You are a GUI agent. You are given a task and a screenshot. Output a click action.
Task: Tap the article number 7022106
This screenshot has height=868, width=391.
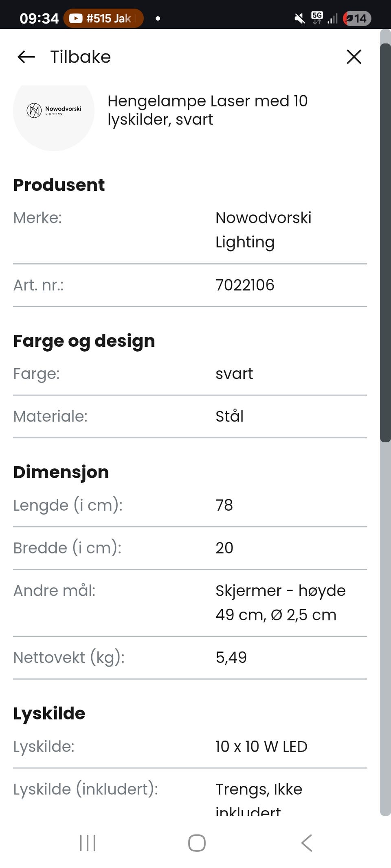pyautogui.click(x=245, y=285)
